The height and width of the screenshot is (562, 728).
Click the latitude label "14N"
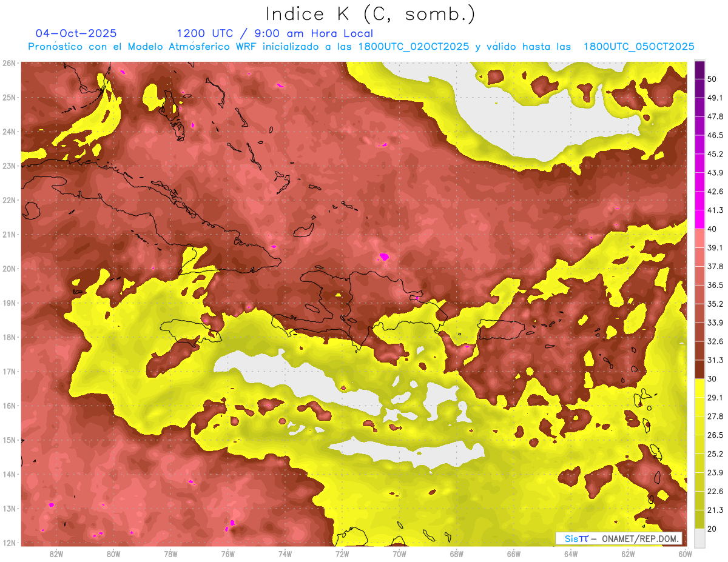pyautogui.click(x=9, y=474)
